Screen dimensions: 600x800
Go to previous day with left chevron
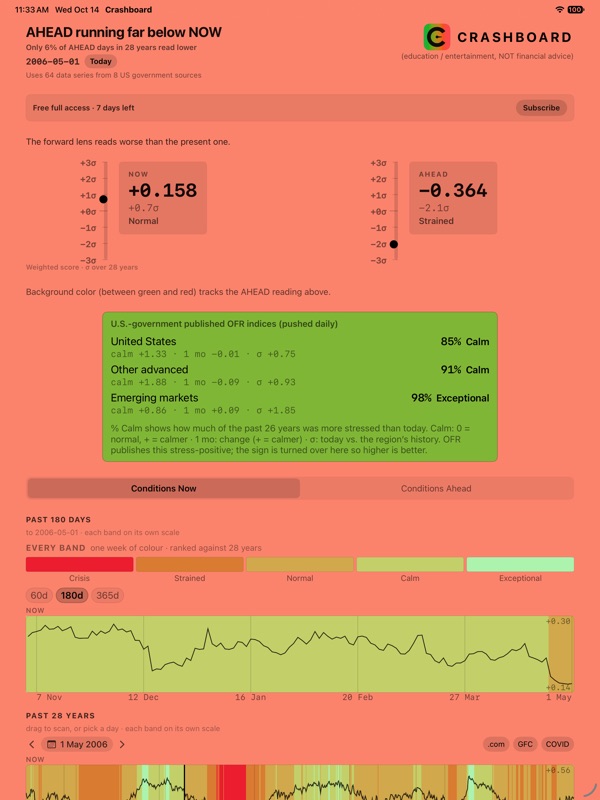coord(32,744)
